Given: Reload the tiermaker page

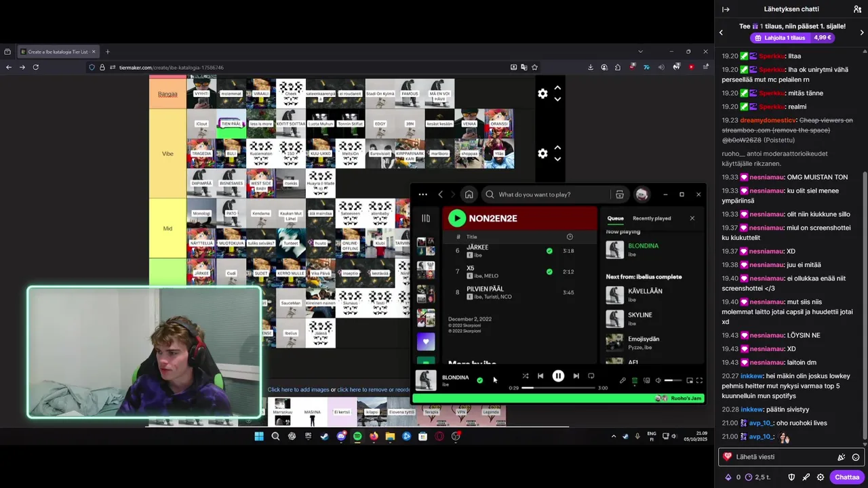Looking at the screenshot, I should 36,67.
